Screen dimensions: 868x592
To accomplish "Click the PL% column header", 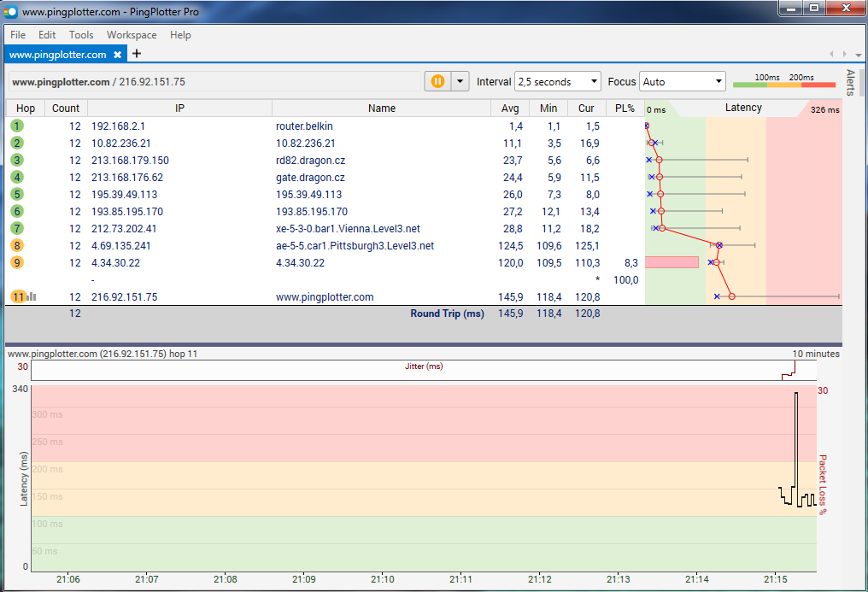I will tap(625, 108).
